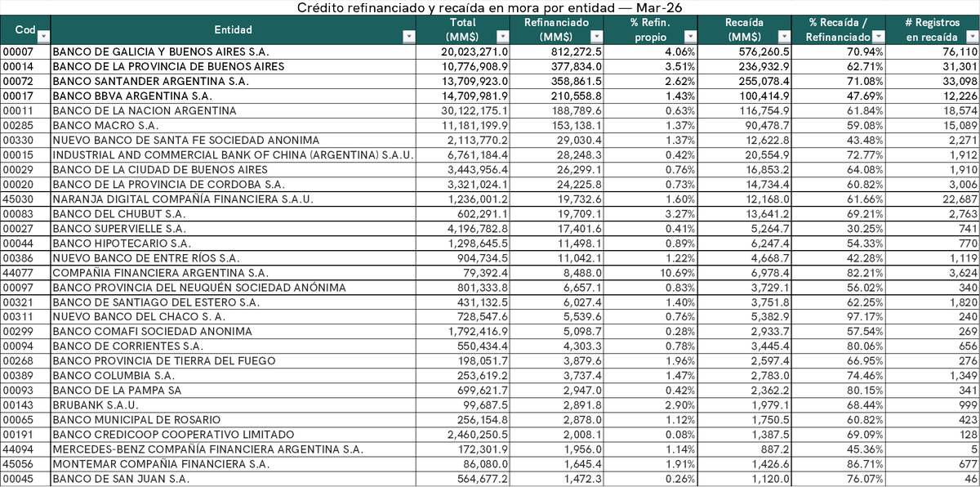980x487 pixels.
Task: Select cell 'NUEVO BANCO DE SANTA FE SOCIEDAD ANONIMA'
Action: [234, 140]
